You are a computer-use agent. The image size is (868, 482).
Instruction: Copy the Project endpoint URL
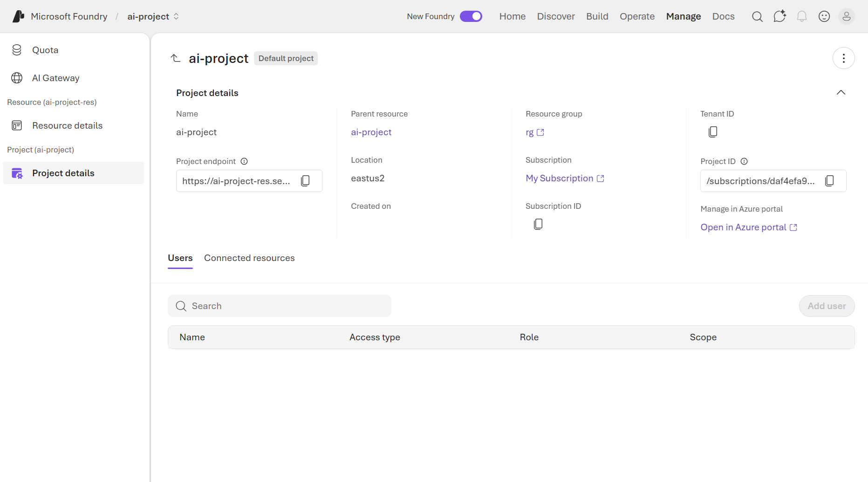pos(305,181)
